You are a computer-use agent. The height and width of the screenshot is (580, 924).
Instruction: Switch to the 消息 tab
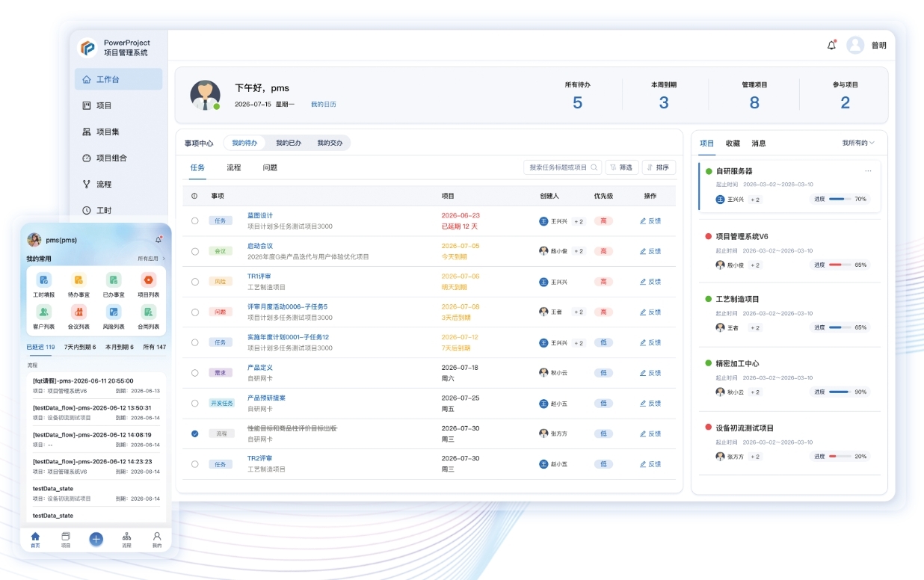tap(759, 143)
